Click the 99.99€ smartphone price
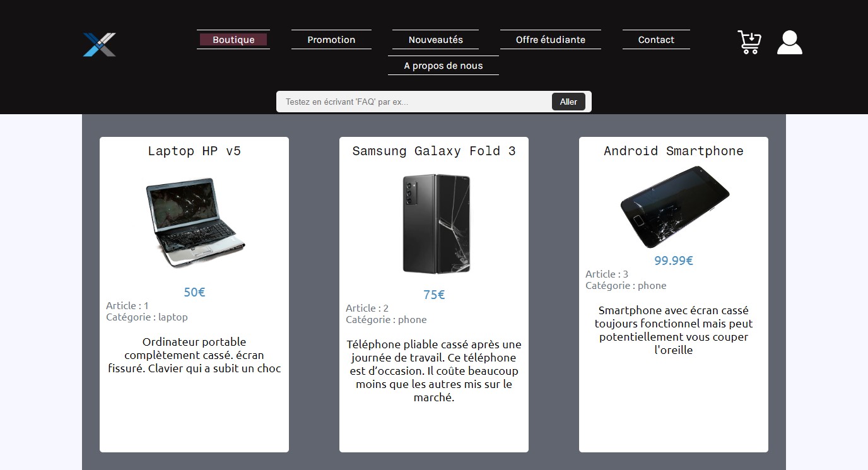This screenshot has width=868, height=470. pos(674,261)
